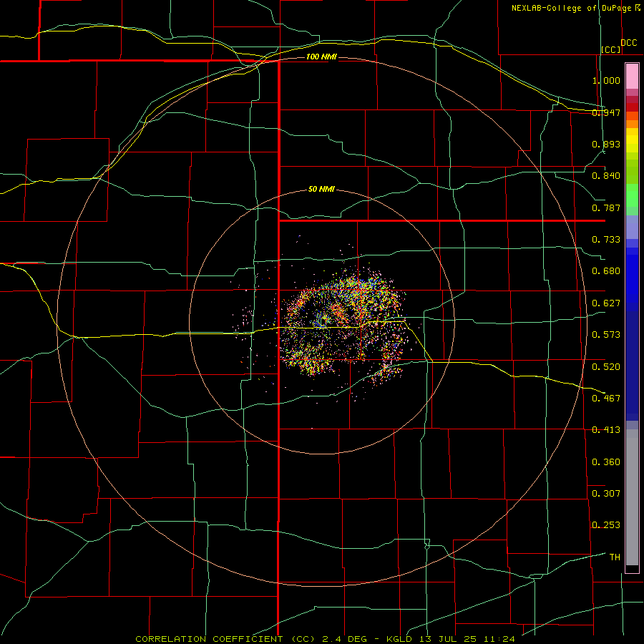Click the [CC] product label
The height and width of the screenshot is (644, 644).
tap(611, 49)
